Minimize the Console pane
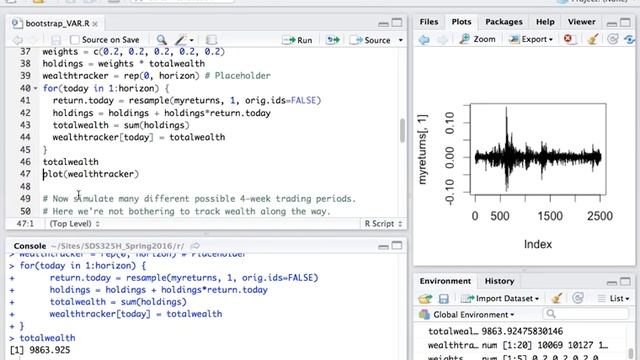Image resolution: width=640 pixels, height=360 pixels. pyautogui.click(x=383, y=246)
